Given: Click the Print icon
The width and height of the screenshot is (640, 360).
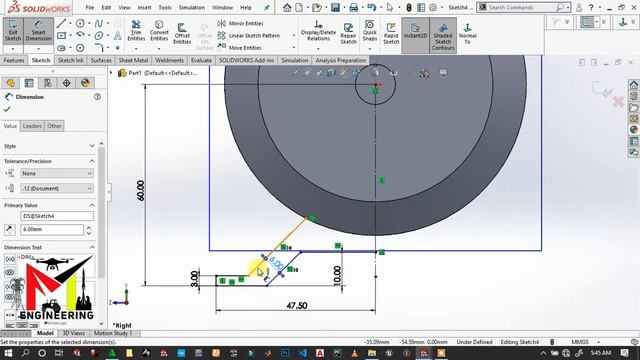Looking at the screenshot, I should [353, 7].
